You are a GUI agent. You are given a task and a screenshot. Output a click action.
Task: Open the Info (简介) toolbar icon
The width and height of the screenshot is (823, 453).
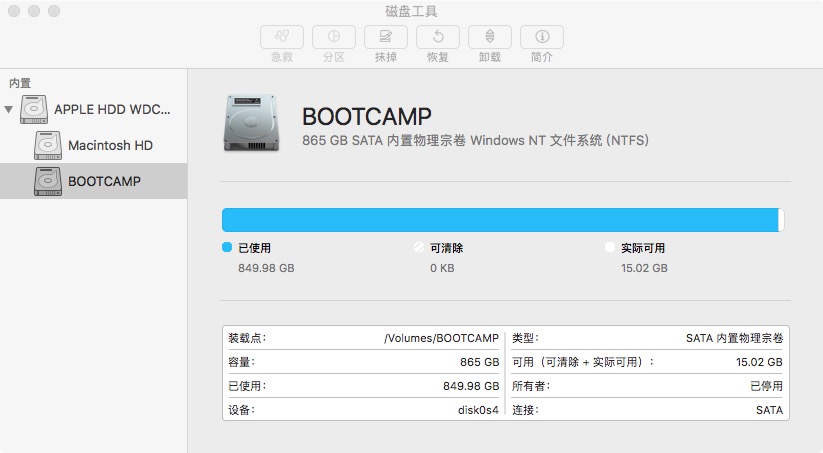click(x=542, y=37)
